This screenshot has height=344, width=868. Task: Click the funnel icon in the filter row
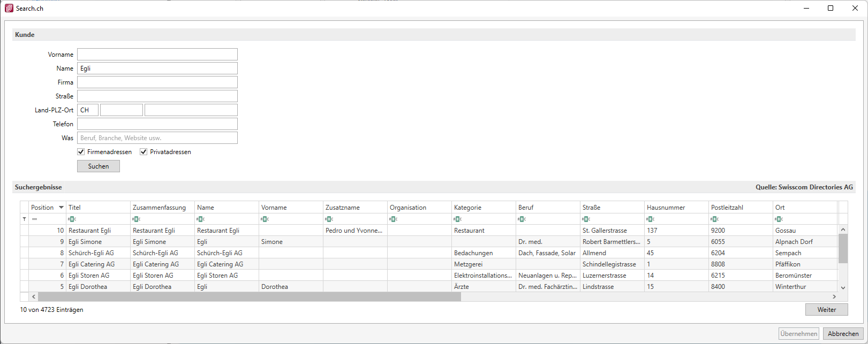click(x=24, y=219)
